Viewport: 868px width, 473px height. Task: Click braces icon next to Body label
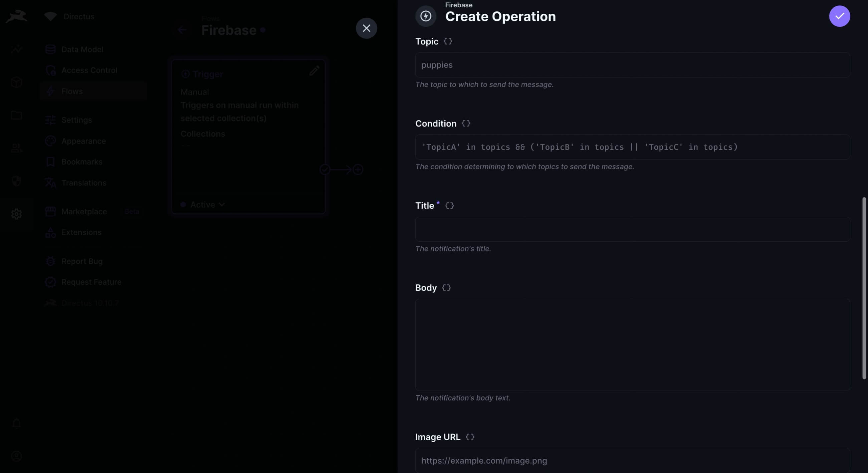click(446, 288)
